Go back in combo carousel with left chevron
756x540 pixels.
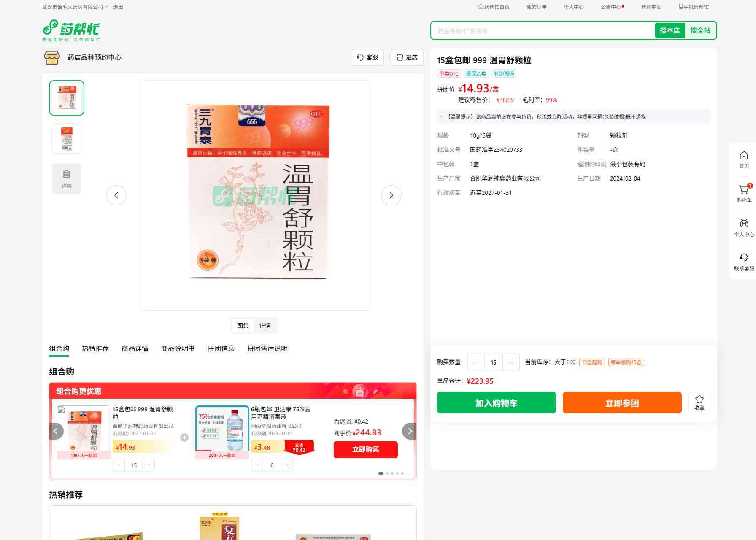(56, 431)
